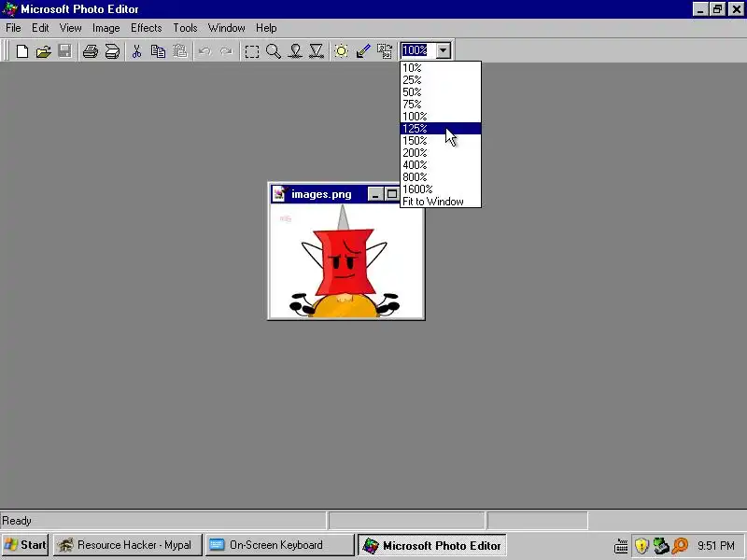Click the 100% zoom input field
The height and width of the screenshot is (560, 747).
418,50
